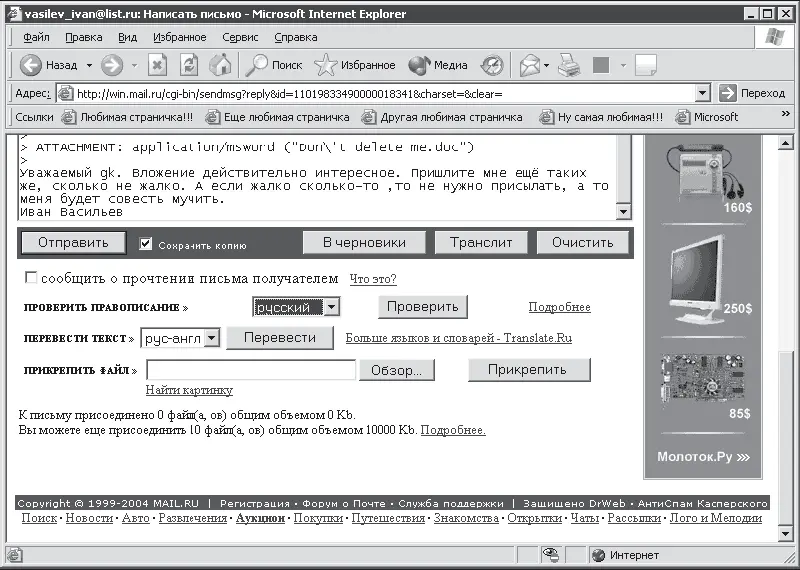Screen dimensions: 800x570
Task: Click the page scrollbar up arrow
Action: point(786,143)
